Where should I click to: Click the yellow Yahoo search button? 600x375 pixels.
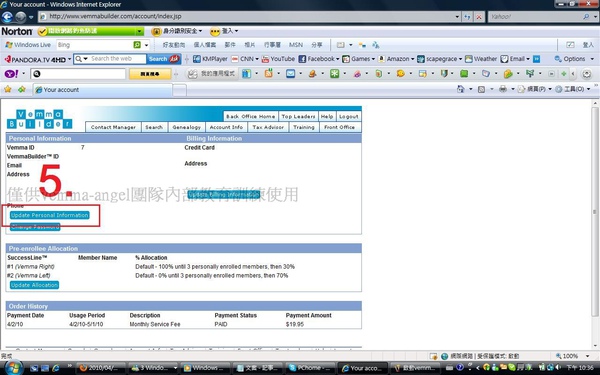click(x=150, y=74)
